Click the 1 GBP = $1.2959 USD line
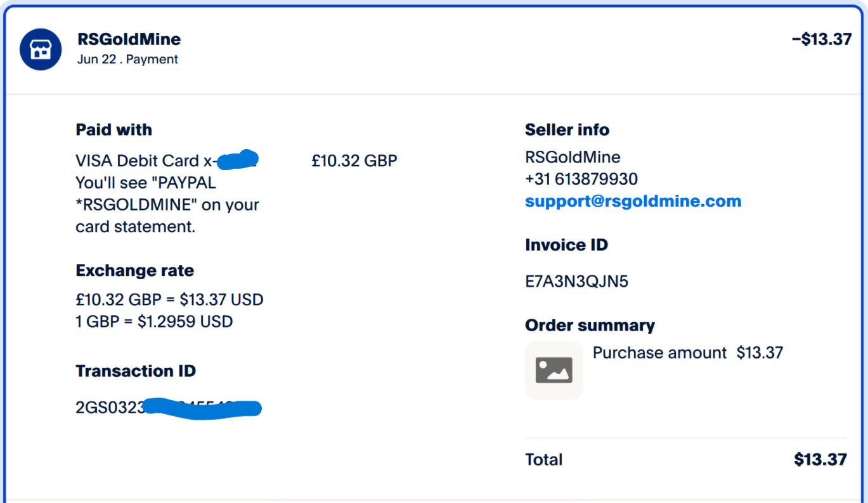868x503 pixels. 154,322
